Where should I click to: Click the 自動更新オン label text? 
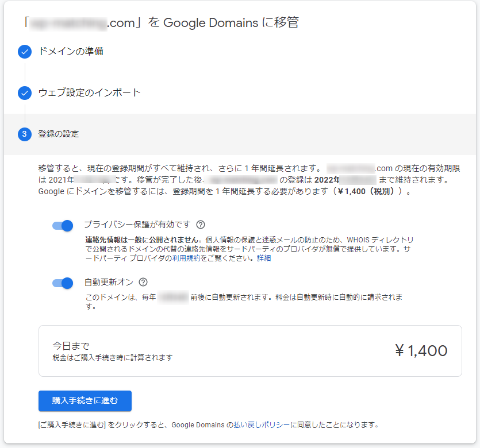pyautogui.click(x=109, y=282)
